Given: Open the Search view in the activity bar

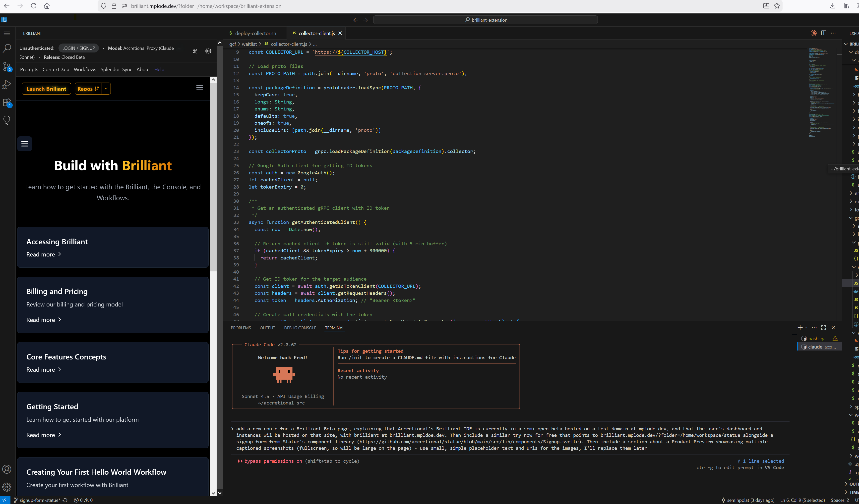Looking at the screenshot, I should pyautogui.click(x=7, y=48).
